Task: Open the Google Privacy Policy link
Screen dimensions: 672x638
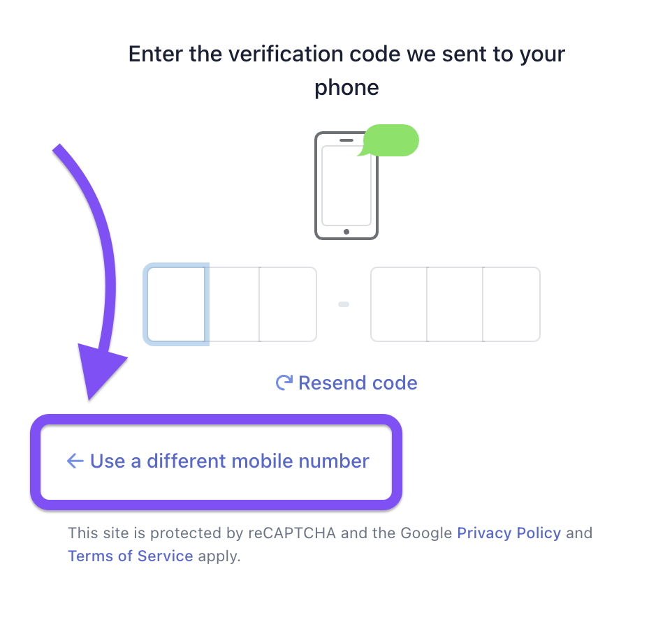Action: (x=509, y=533)
